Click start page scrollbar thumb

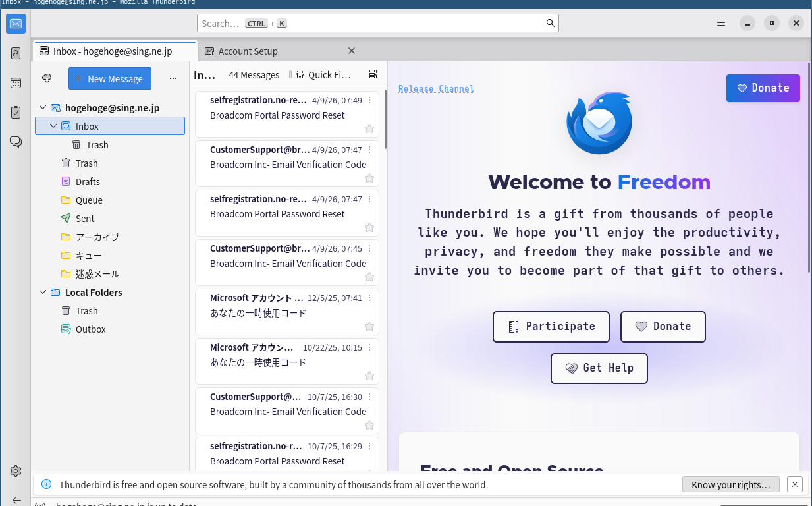click(x=809, y=168)
